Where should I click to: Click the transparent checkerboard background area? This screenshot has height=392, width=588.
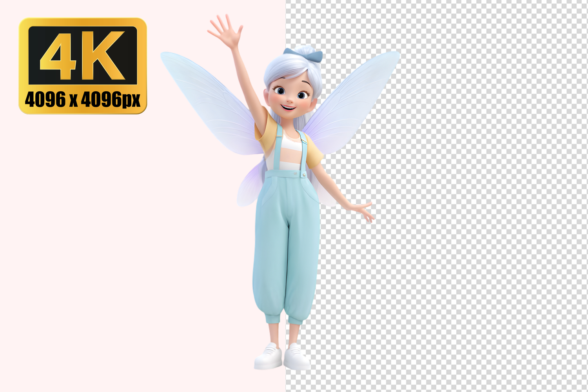click(x=470, y=235)
